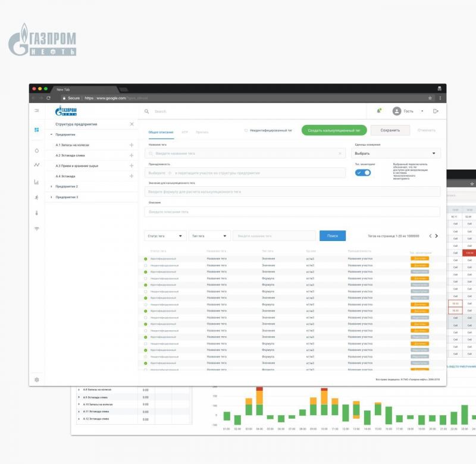Open the Тип тега filter dropdown
The height and width of the screenshot is (464, 476).
point(209,236)
